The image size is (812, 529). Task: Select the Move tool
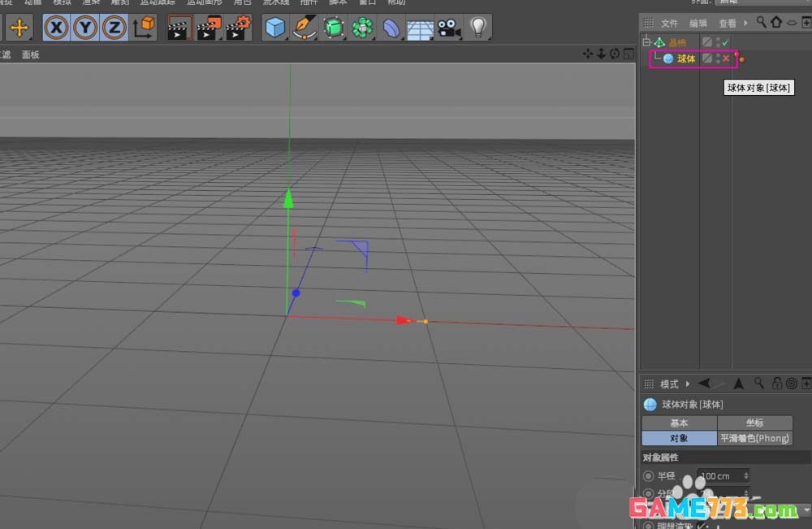pyautogui.click(x=18, y=28)
